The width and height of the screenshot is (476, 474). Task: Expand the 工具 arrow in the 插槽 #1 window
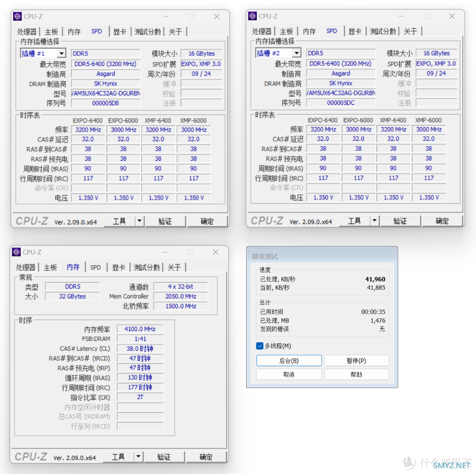(x=139, y=221)
